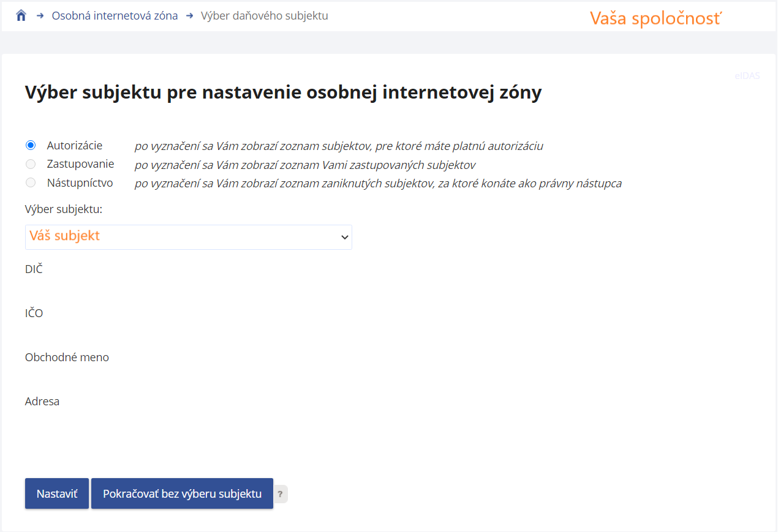The image size is (778, 532).
Task: Click the Výber daňového subjektu breadcrumb
Action: click(x=265, y=15)
